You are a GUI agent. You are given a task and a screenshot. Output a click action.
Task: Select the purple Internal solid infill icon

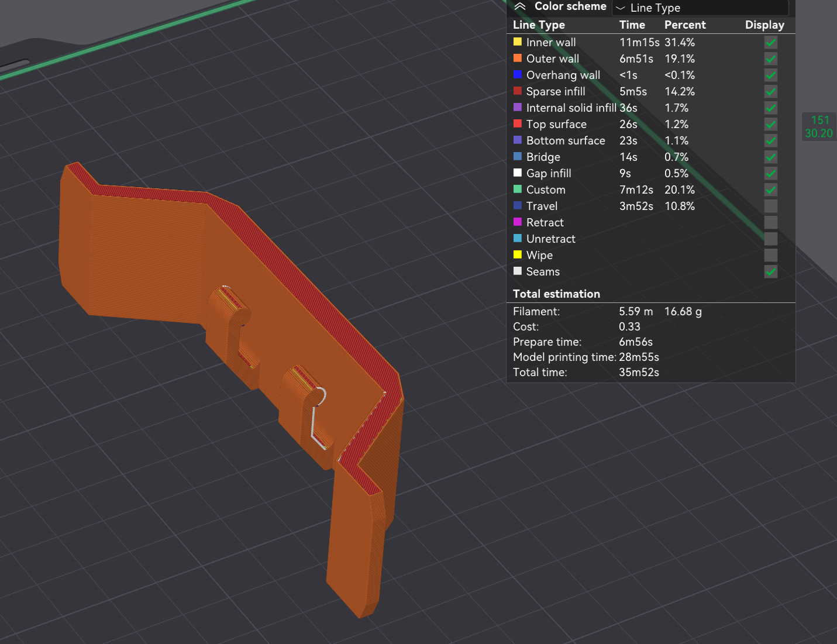[x=517, y=108]
